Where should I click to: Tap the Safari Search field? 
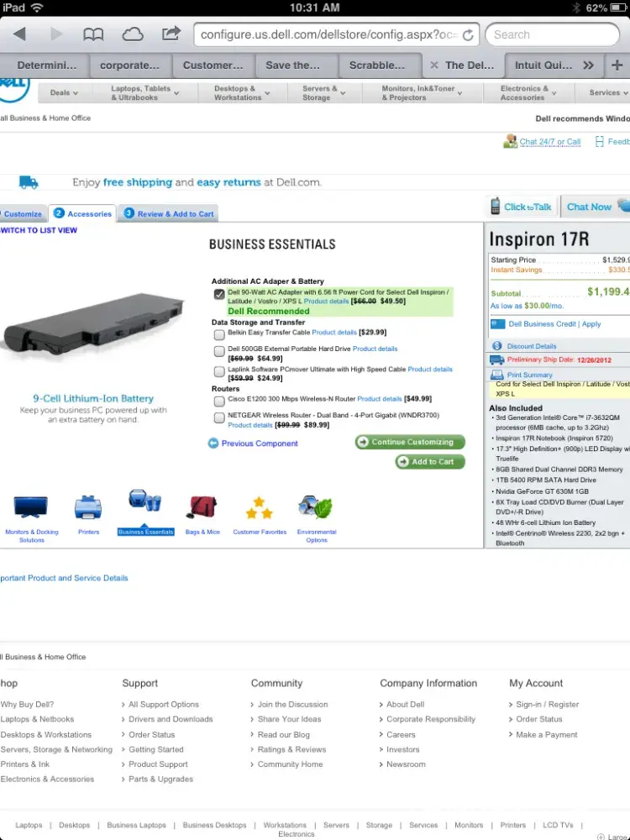point(553,34)
